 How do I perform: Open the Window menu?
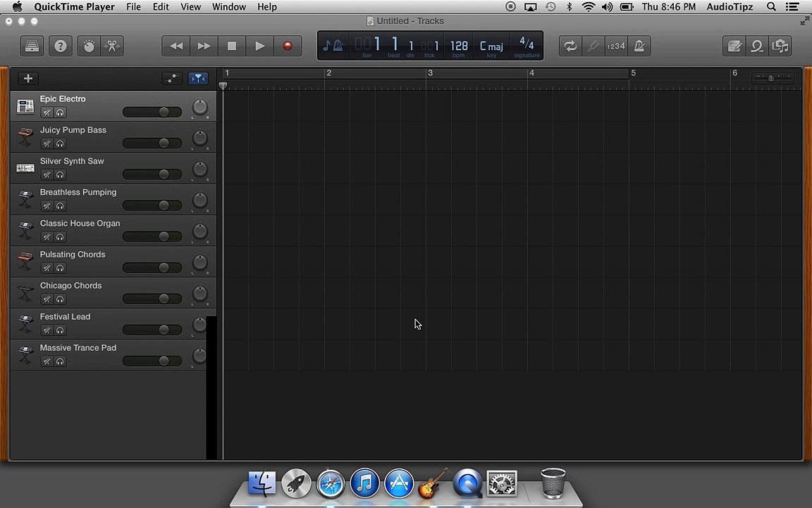pyautogui.click(x=229, y=7)
